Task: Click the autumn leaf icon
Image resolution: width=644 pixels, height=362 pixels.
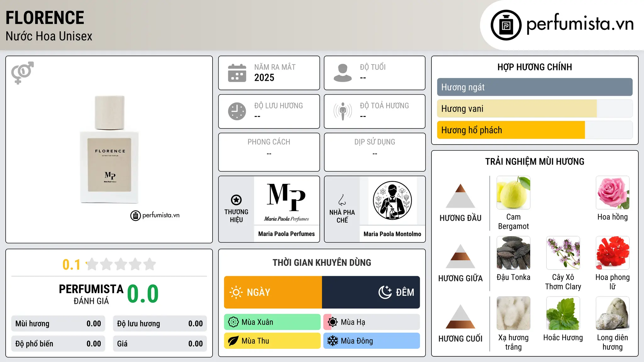Action: (x=233, y=341)
